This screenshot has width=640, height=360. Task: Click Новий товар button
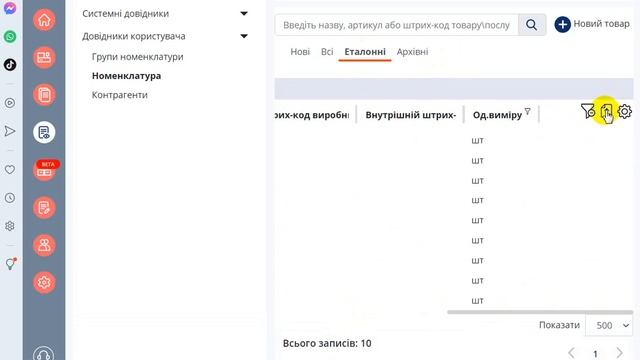coord(592,24)
